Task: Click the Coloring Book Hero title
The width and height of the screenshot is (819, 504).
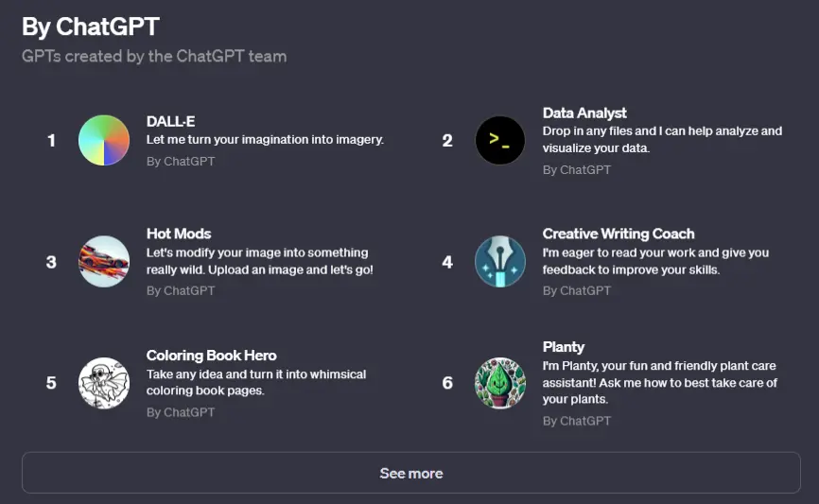Action: pyautogui.click(x=212, y=356)
